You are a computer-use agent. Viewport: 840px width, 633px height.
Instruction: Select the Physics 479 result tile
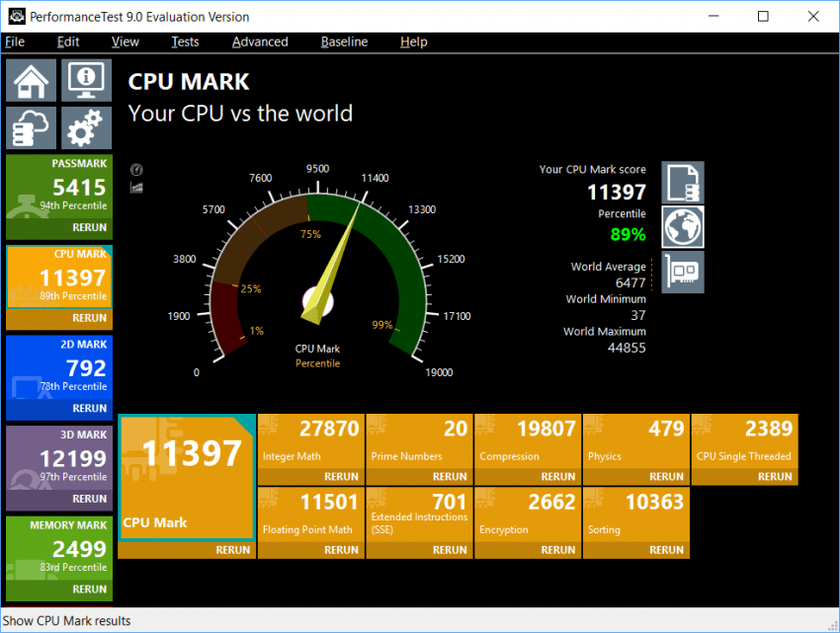click(635, 441)
